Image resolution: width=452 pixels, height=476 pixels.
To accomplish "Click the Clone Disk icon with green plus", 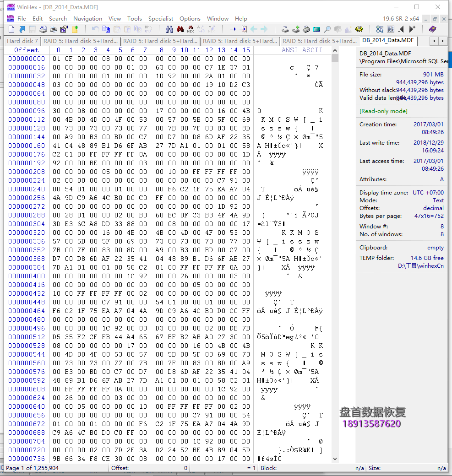I will [296, 29].
